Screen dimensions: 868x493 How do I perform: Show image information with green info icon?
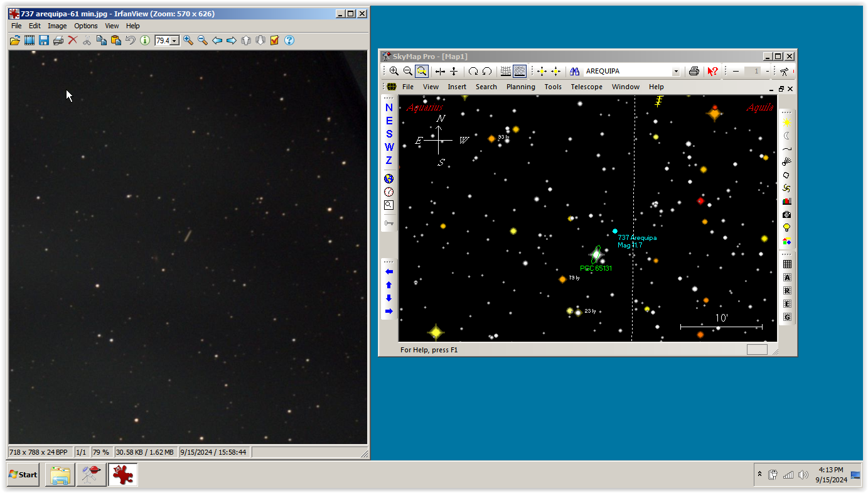coord(145,40)
